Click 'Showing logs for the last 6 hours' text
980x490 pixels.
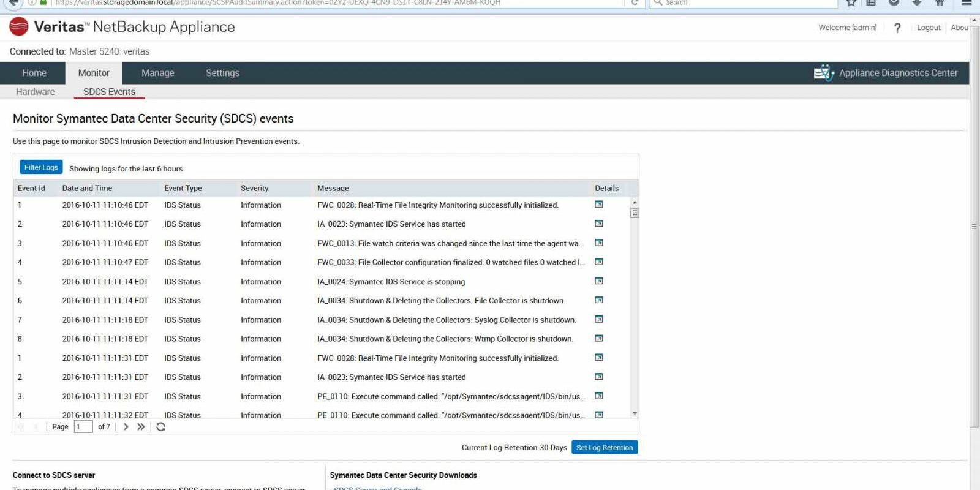(126, 169)
